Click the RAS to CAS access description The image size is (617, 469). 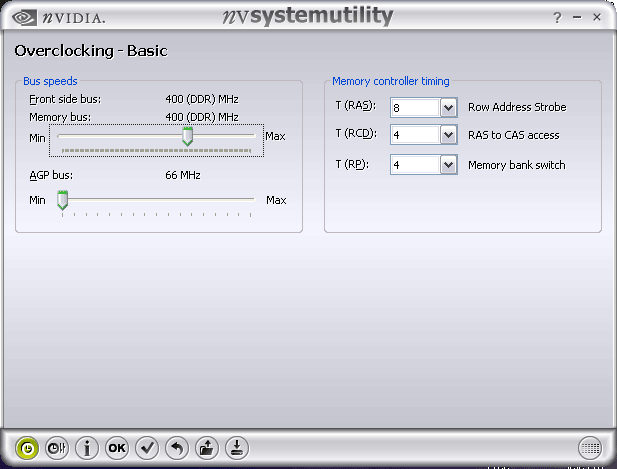point(514,135)
